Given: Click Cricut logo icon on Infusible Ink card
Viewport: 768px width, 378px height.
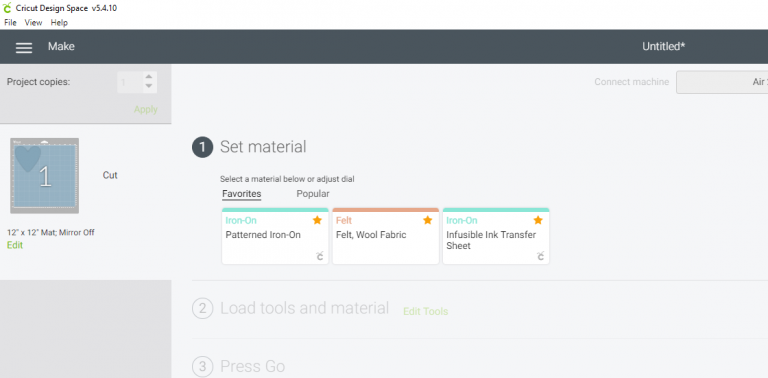Looking at the screenshot, I should 540,256.
